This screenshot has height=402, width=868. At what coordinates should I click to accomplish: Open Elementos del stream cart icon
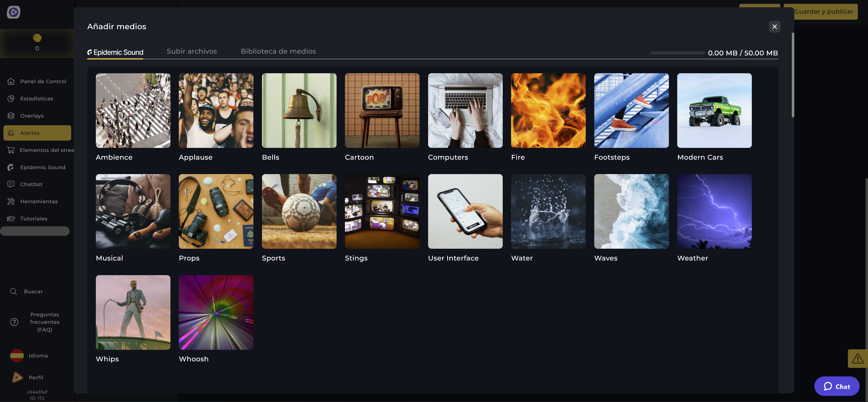click(11, 150)
